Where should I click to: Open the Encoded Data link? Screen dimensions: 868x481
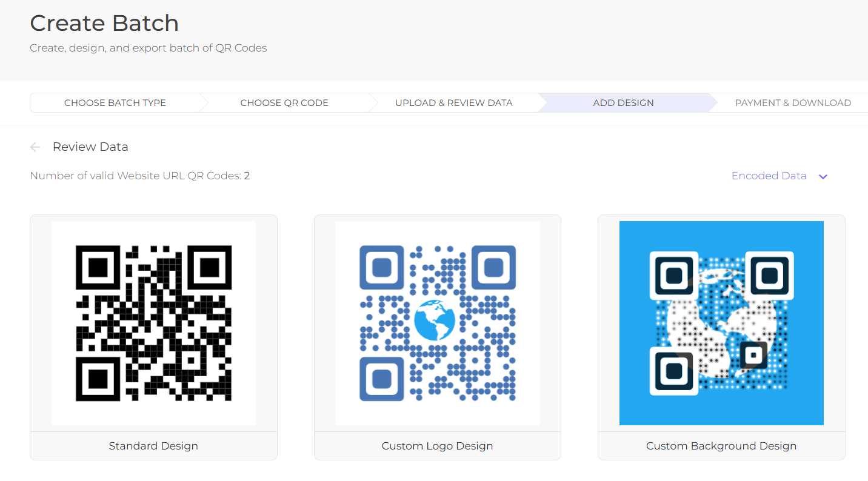769,176
